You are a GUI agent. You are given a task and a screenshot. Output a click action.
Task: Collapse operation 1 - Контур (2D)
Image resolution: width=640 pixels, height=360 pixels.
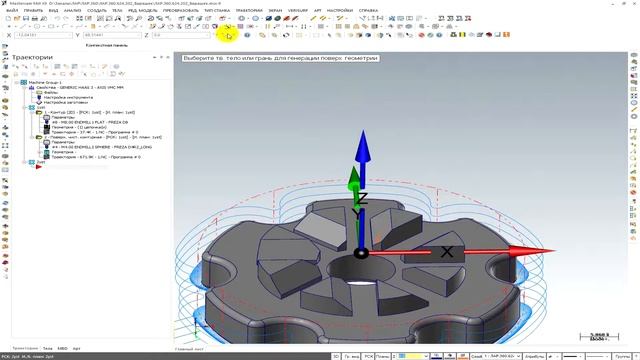pyautogui.click(x=32, y=112)
